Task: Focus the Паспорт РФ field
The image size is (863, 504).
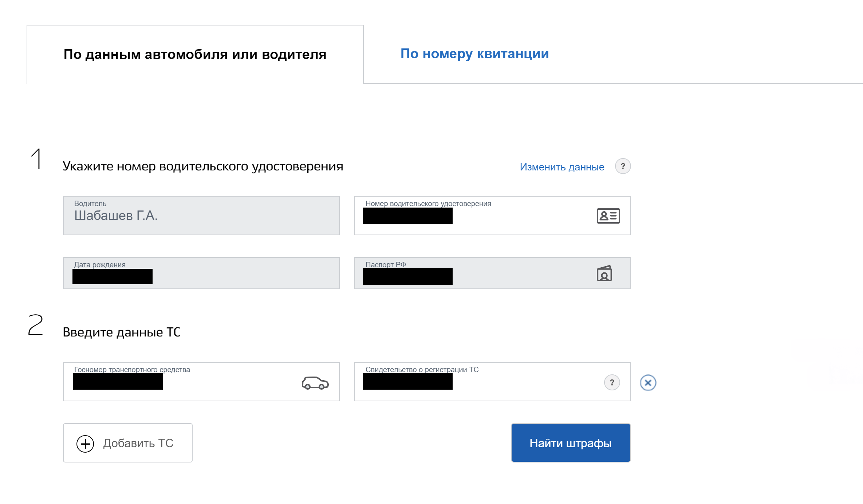Action: pyautogui.click(x=492, y=273)
